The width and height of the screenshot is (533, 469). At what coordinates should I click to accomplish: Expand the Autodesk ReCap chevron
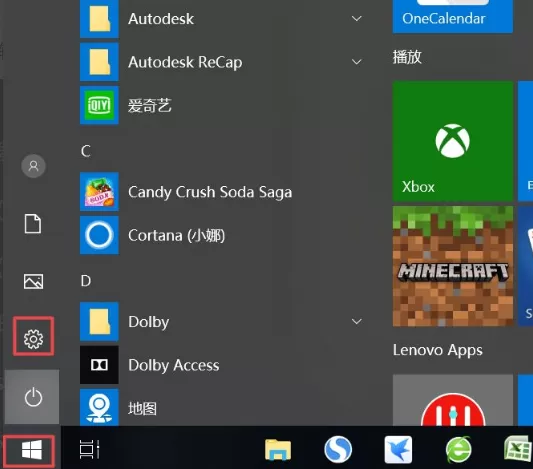pyautogui.click(x=357, y=62)
